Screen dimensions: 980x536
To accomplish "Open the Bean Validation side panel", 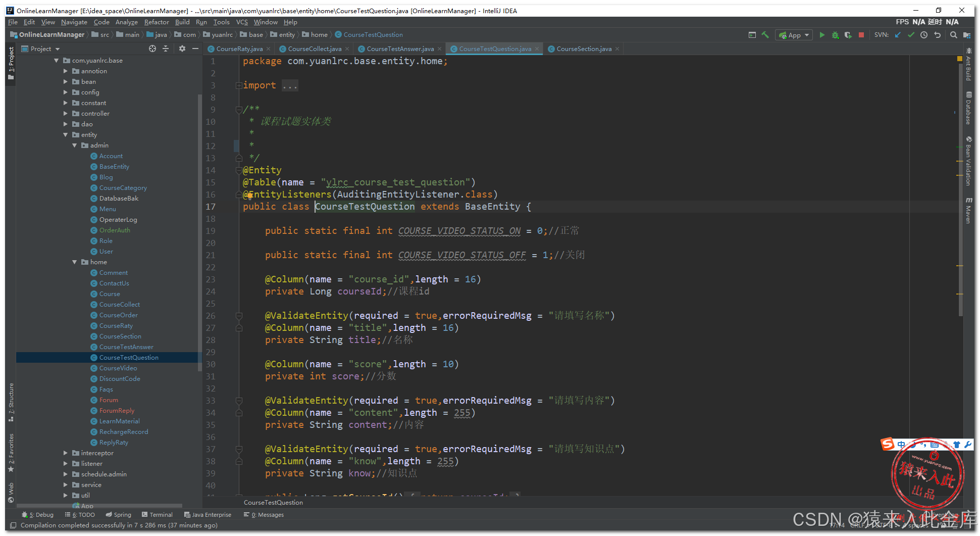I will [x=968, y=161].
